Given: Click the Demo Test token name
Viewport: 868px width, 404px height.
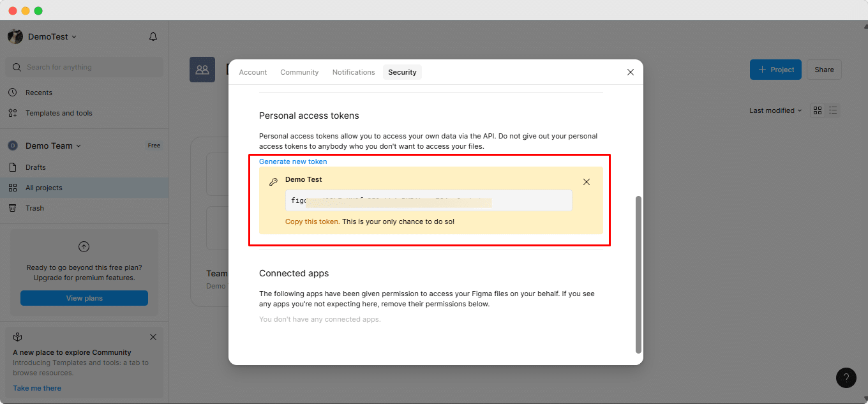Looking at the screenshot, I should (x=304, y=179).
